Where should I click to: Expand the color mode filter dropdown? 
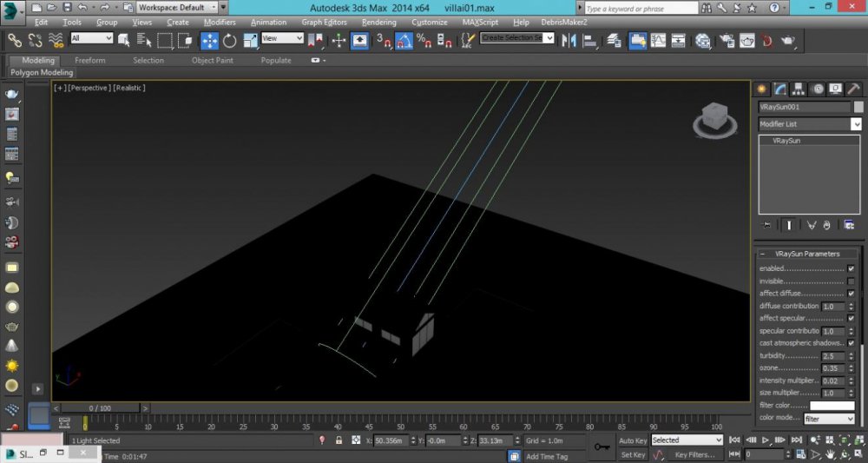pyautogui.click(x=829, y=419)
